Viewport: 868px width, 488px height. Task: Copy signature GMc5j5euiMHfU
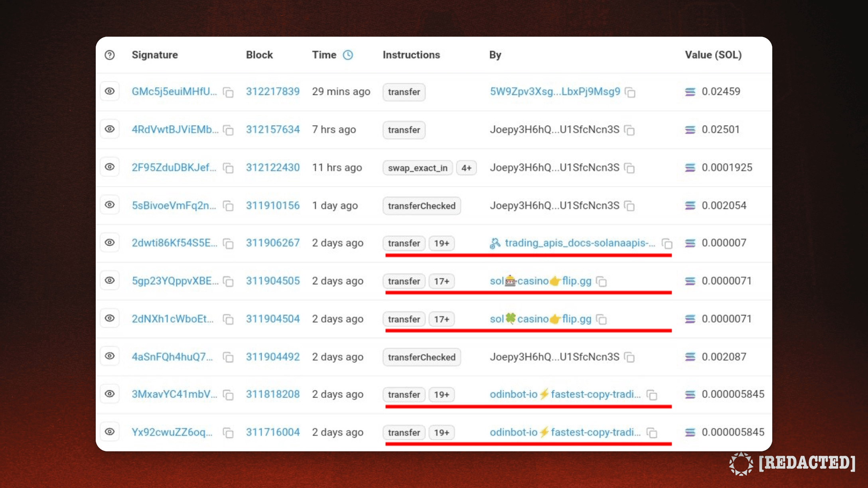coord(228,92)
